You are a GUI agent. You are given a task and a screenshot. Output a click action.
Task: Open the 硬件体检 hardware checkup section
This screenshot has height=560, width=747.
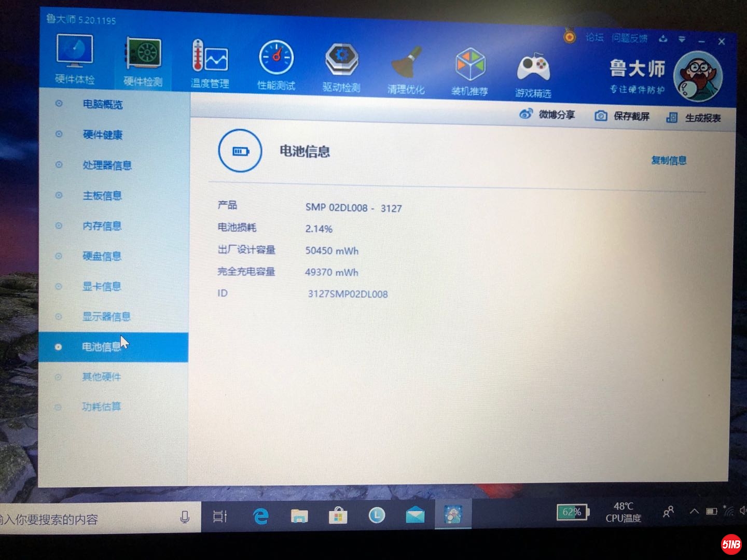pos(75,60)
